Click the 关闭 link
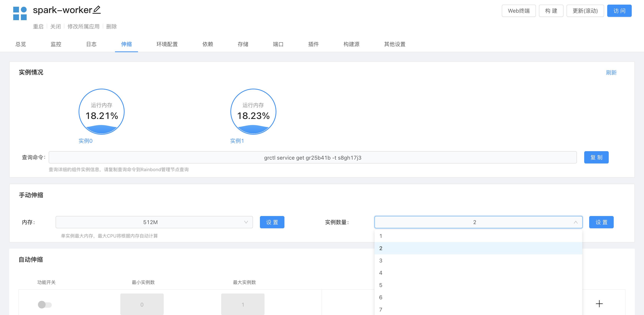The width and height of the screenshot is (644, 315). pos(56,26)
